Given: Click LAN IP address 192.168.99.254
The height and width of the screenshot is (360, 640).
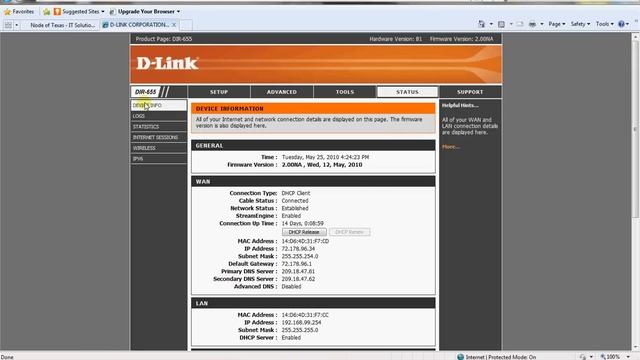Looking at the screenshot, I should tap(301, 322).
